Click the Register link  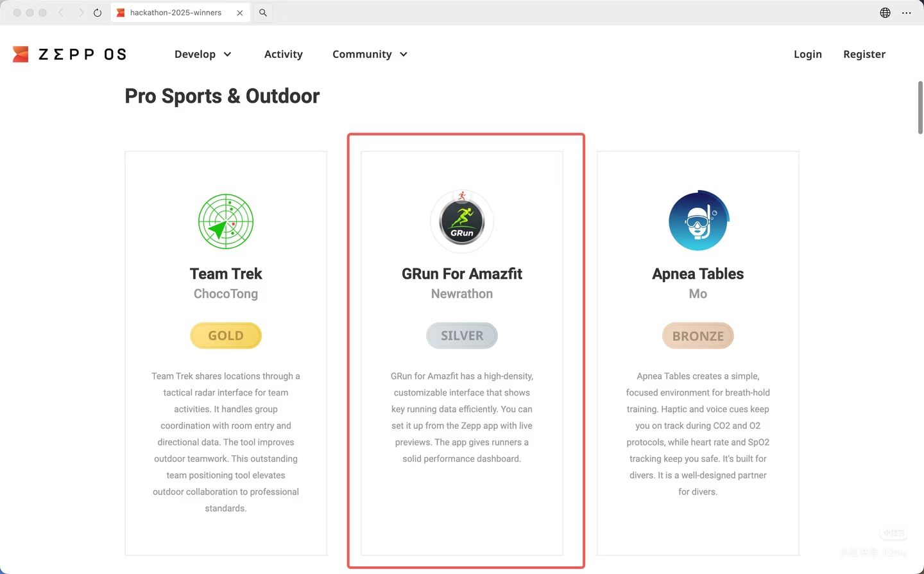coord(864,55)
